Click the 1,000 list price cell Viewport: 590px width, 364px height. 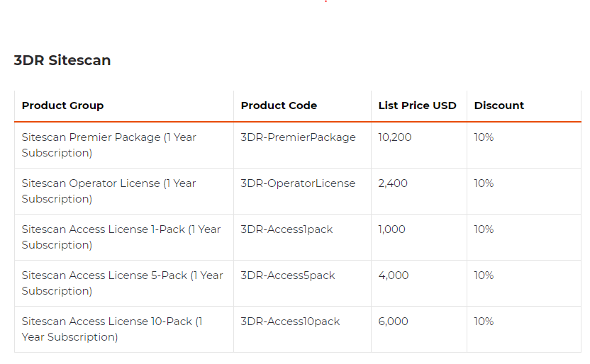tap(391, 229)
